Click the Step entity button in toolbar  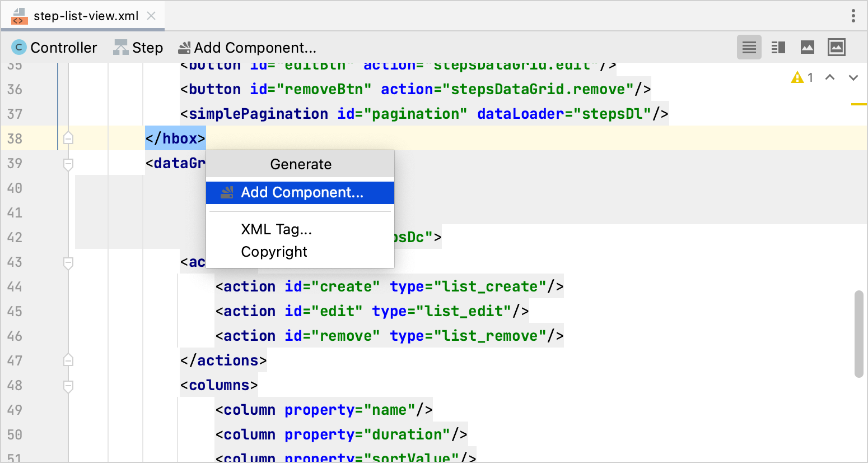click(x=138, y=48)
